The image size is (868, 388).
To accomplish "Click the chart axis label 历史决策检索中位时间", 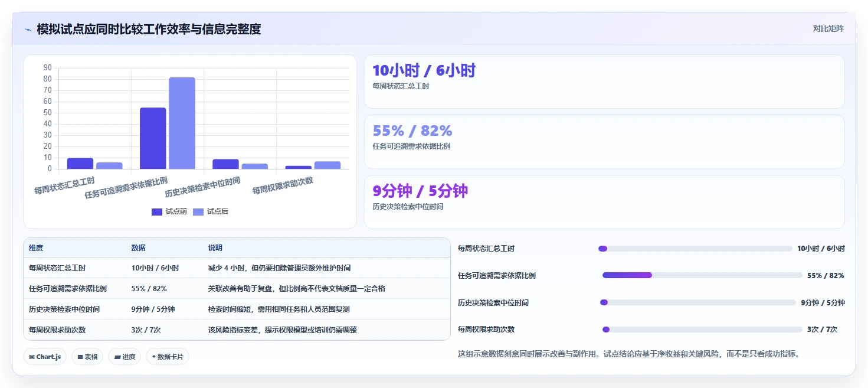I will coord(202,187).
